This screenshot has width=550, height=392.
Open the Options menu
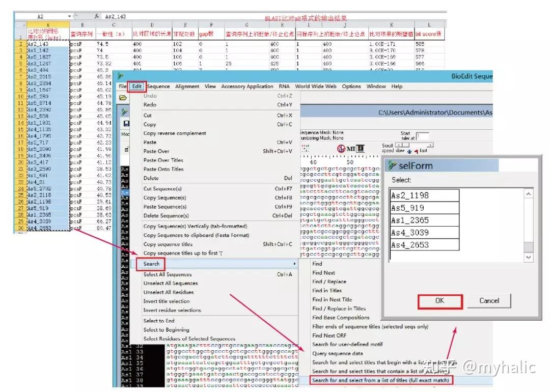click(x=351, y=86)
